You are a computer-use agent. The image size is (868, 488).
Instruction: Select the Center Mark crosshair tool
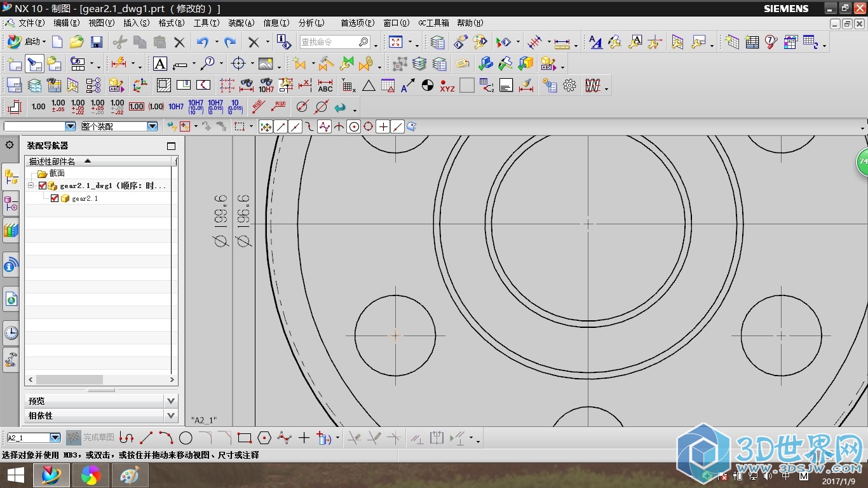(238, 64)
